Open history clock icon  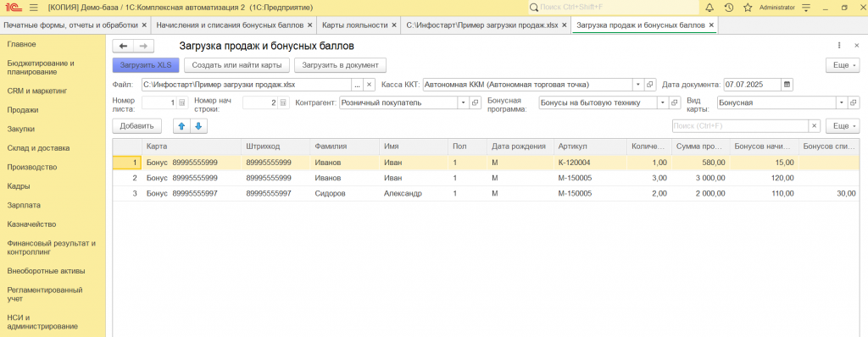click(x=729, y=8)
